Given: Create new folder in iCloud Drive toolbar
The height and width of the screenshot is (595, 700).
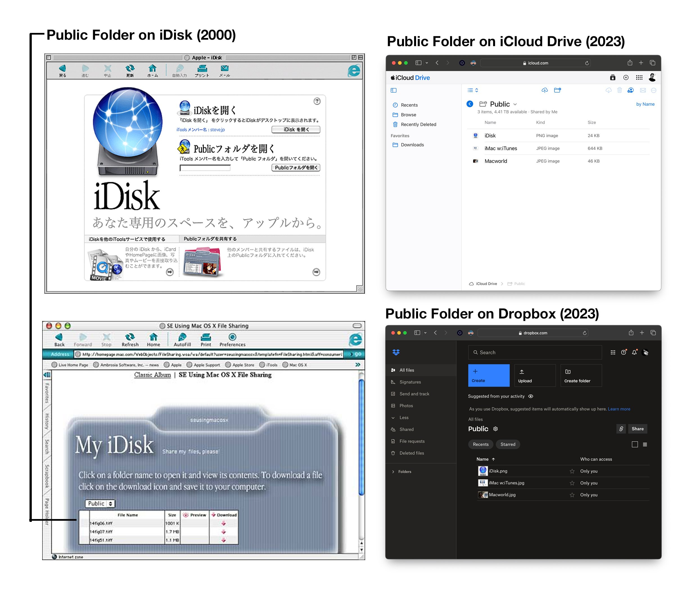Looking at the screenshot, I should 557,90.
